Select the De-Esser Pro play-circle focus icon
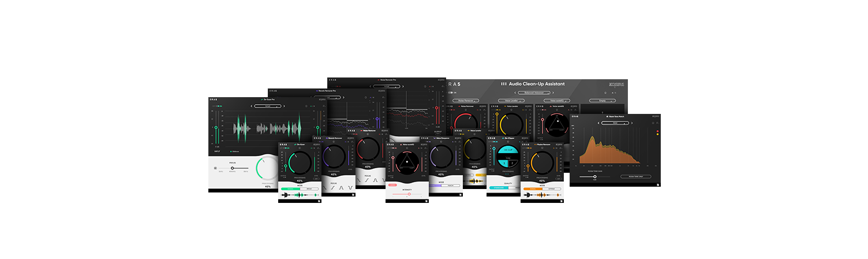The height and width of the screenshot is (259, 868). (x=215, y=168)
